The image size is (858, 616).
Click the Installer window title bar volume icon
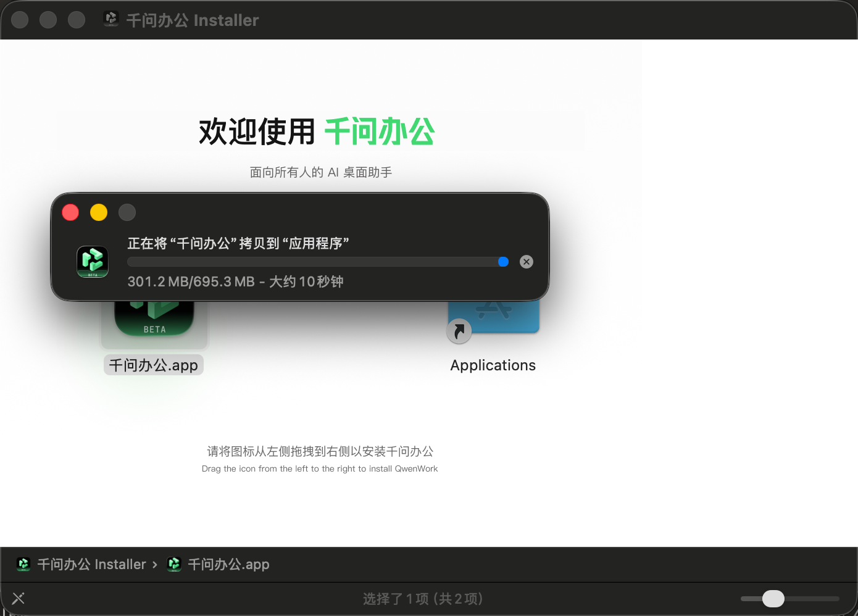coord(111,19)
